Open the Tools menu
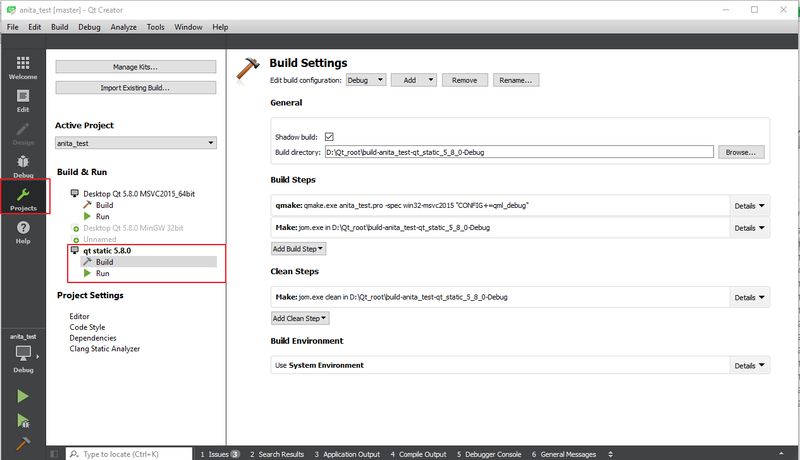 pos(156,27)
